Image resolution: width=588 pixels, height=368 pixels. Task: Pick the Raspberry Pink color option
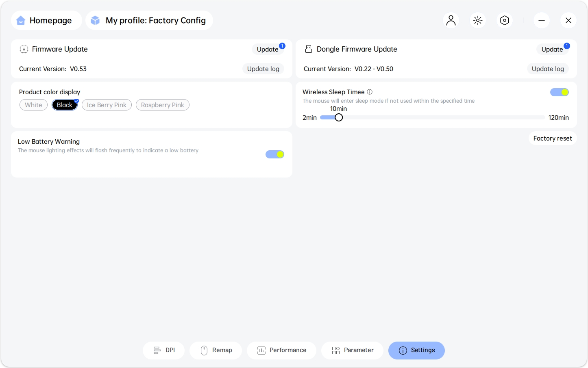(162, 105)
